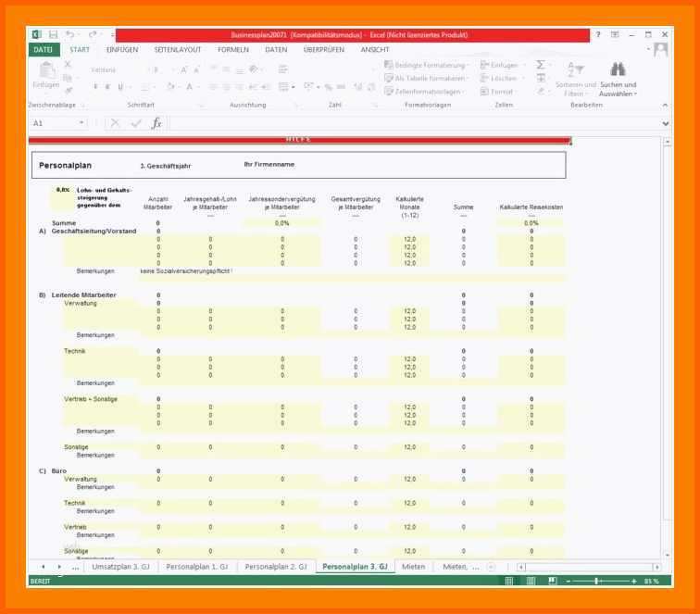Click the Sortieren und Filtern icon
This screenshot has height=614, width=700.
[x=575, y=69]
